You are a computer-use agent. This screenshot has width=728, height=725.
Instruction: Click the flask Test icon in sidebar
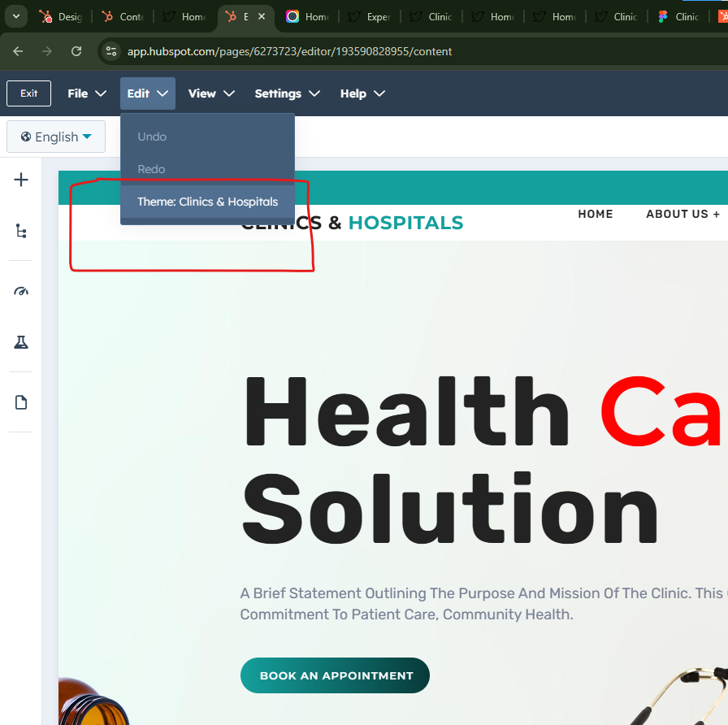coord(21,342)
